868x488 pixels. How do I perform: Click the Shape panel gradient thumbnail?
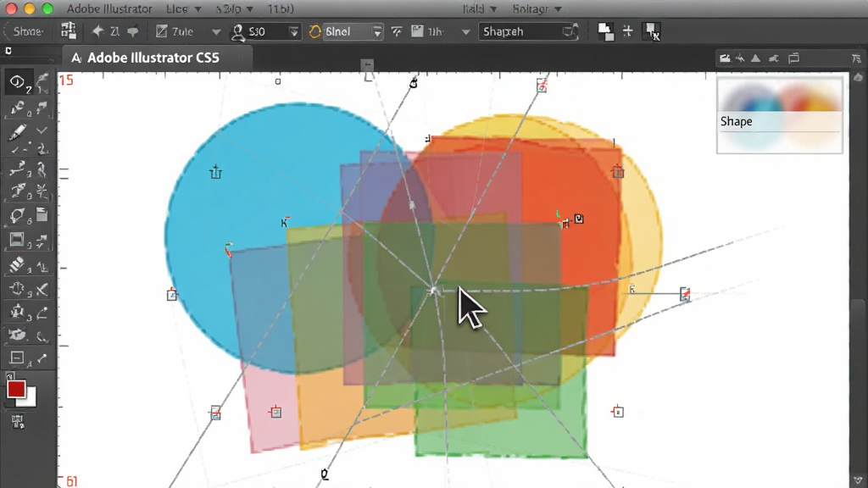coord(780,96)
